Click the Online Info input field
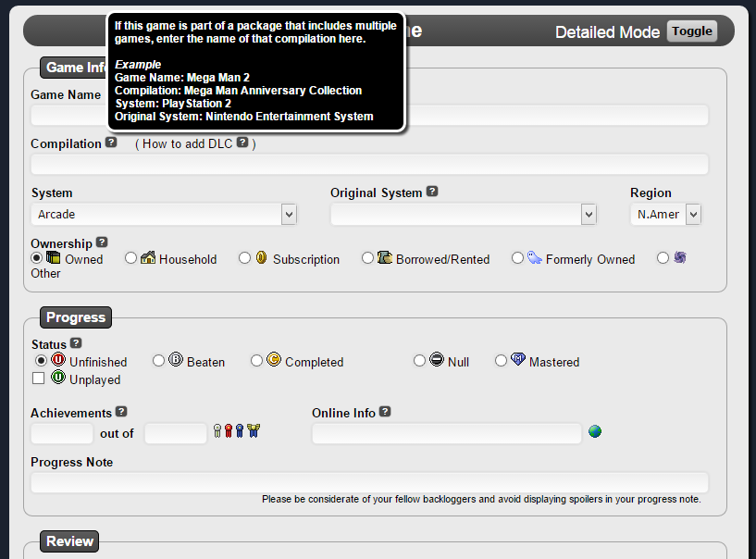 pos(447,434)
